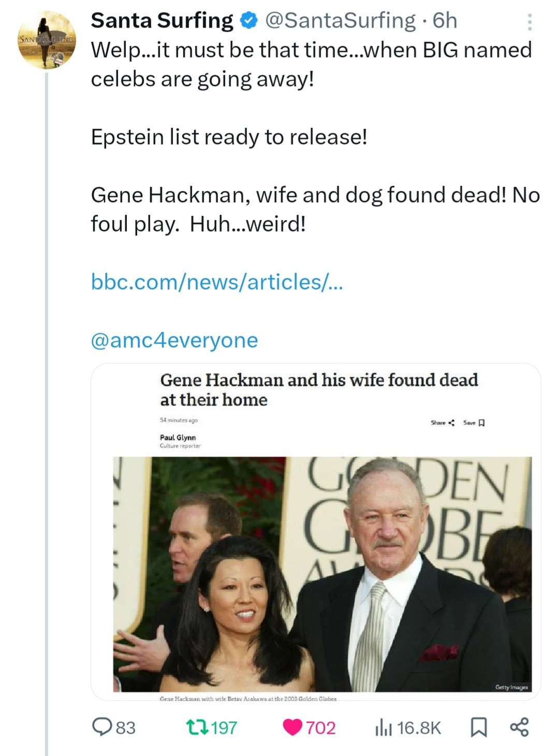Viewport: 555px width, 756px height.
Task: Open Santa Surfing profile avatar
Action: click(x=47, y=39)
